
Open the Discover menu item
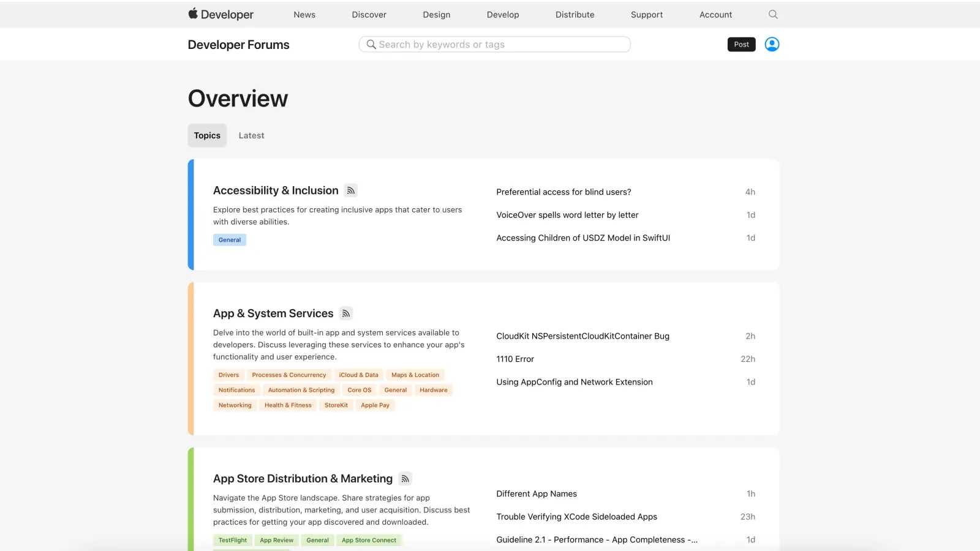click(369, 15)
